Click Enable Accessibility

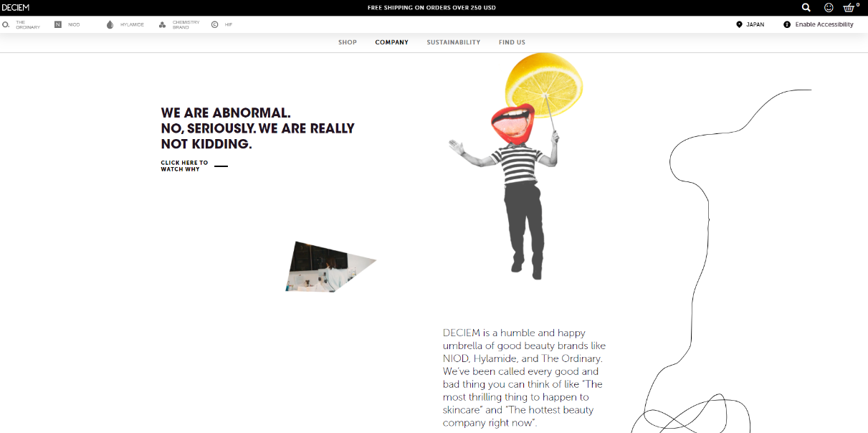(819, 24)
